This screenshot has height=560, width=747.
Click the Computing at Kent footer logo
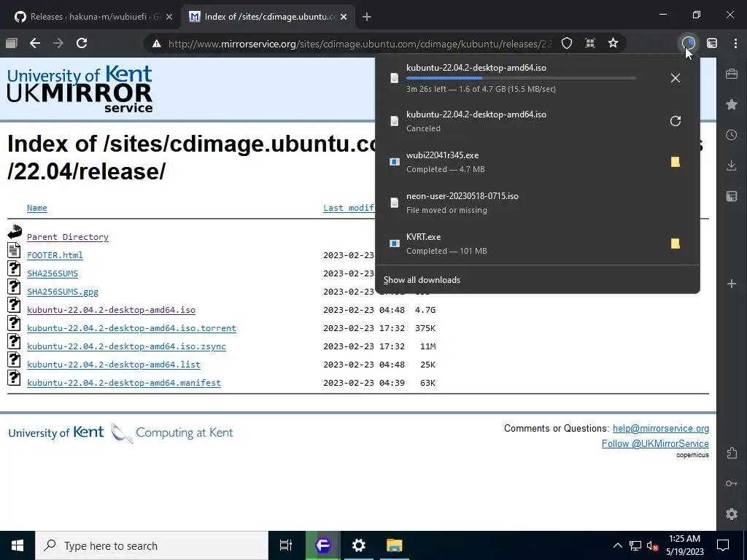[171, 432]
